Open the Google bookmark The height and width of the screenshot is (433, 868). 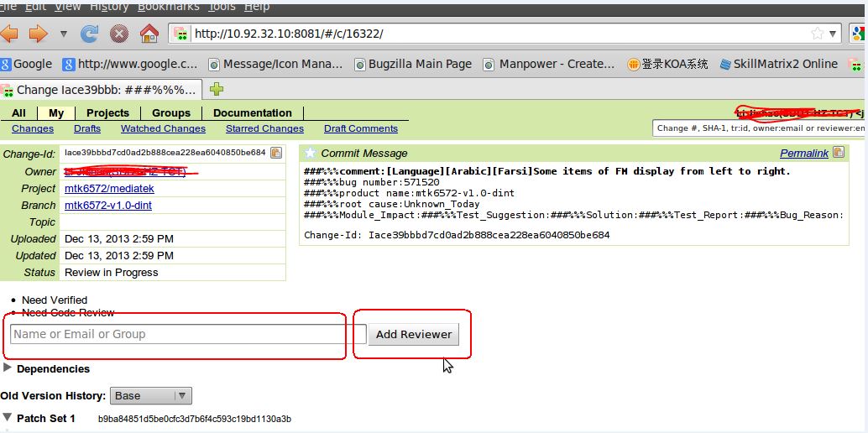(x=26, y=65)
